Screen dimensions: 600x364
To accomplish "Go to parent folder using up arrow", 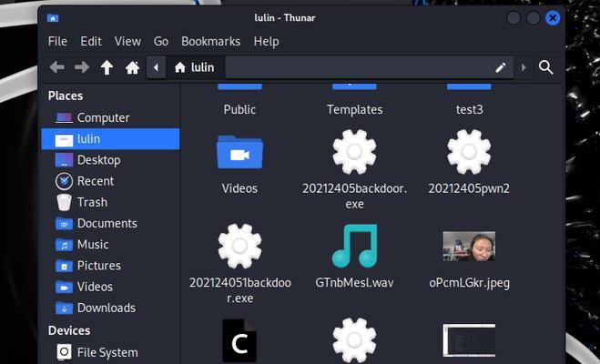I will tap(107, 67).
